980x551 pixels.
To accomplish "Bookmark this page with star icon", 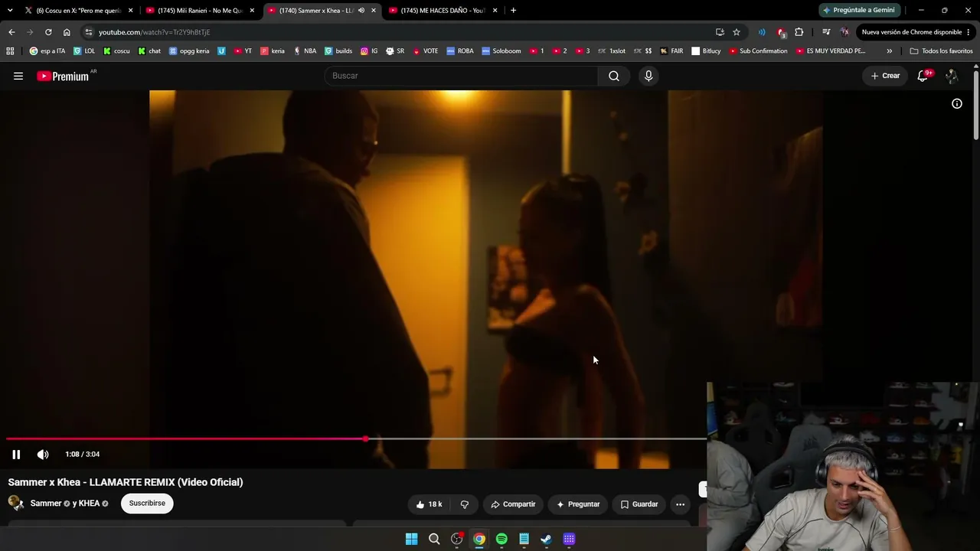I will pos(737,32).
